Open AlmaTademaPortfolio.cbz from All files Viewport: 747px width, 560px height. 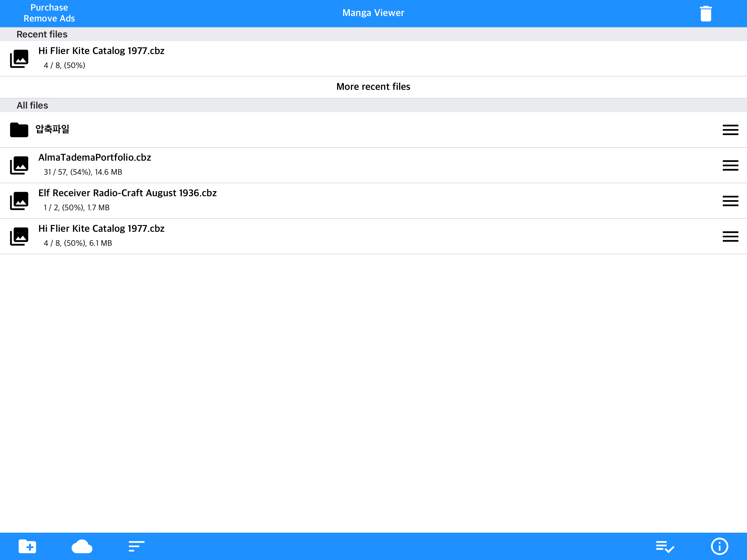(95, 158)
